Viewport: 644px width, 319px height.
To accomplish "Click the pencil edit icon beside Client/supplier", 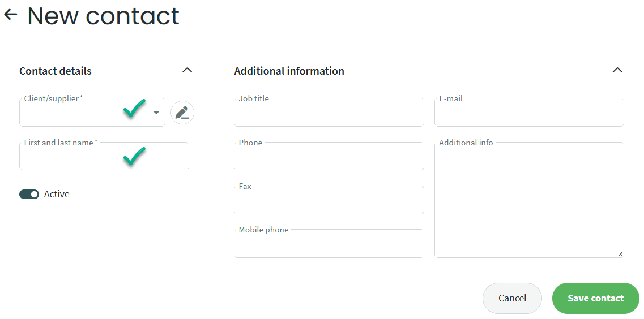I will [182, 113].
